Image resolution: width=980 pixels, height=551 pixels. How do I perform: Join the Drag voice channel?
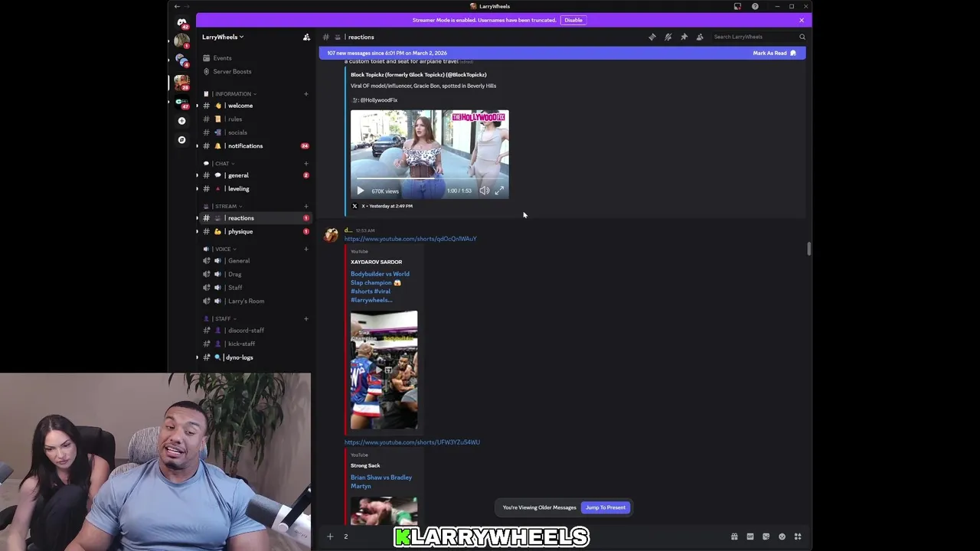pos(253,274)
